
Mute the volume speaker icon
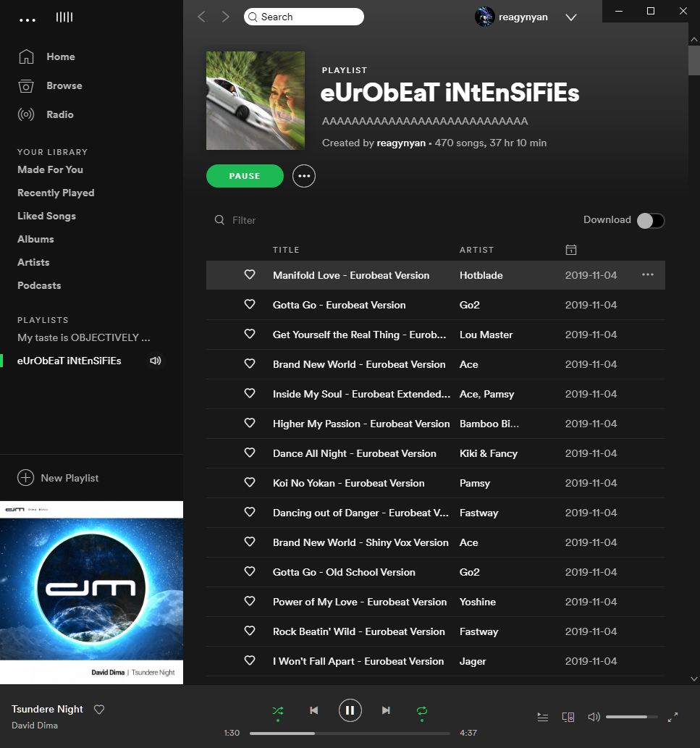(x=594, y=717)
